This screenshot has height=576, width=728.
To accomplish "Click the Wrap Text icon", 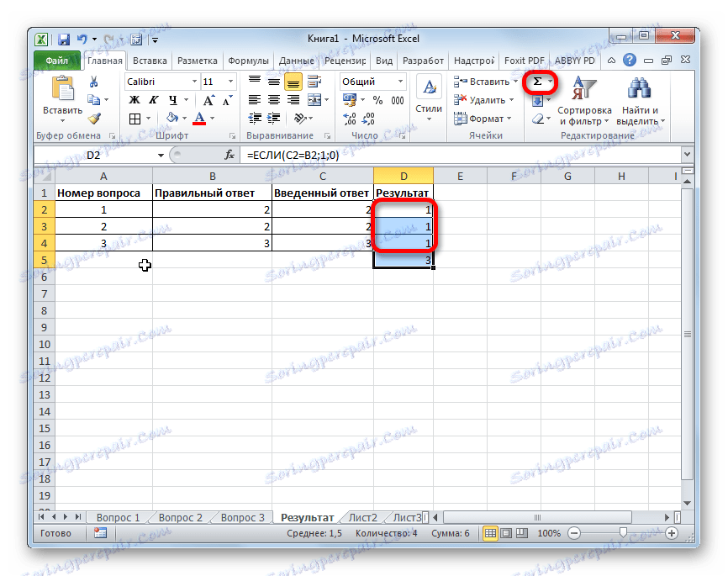I will [314, 82].
